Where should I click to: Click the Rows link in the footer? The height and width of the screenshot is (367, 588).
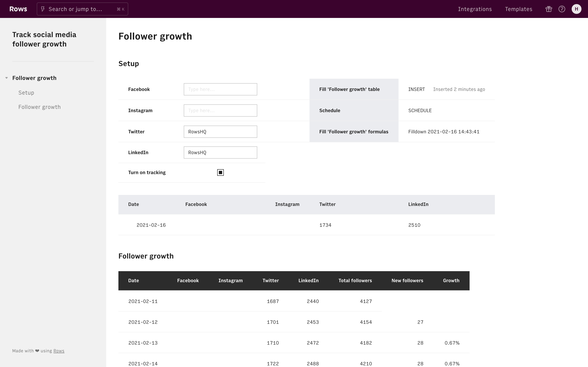[59, 351]
